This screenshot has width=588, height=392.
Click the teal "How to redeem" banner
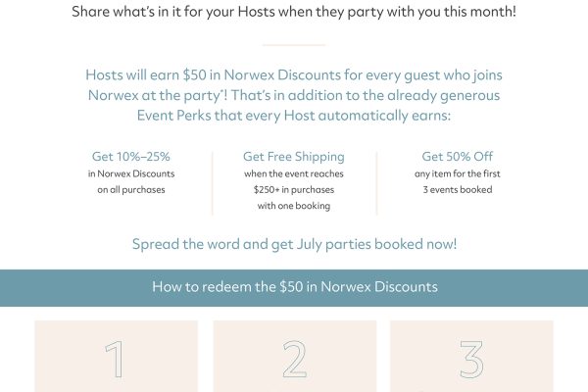coord(294,287)
